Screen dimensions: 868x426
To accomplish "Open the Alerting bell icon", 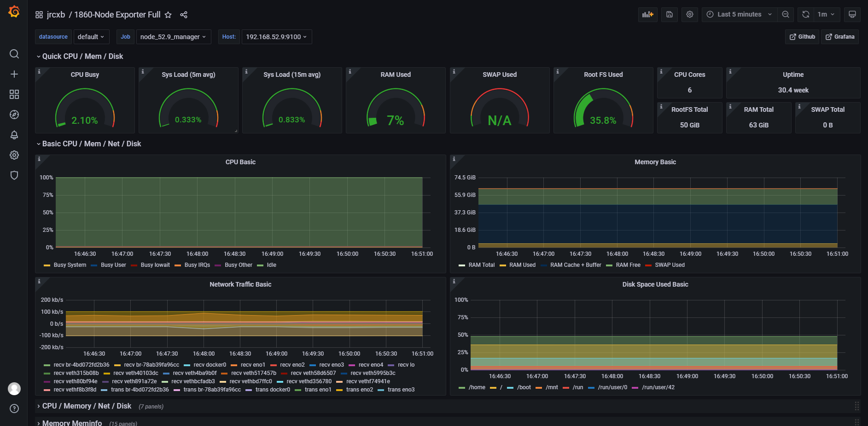I will [14, 135].
